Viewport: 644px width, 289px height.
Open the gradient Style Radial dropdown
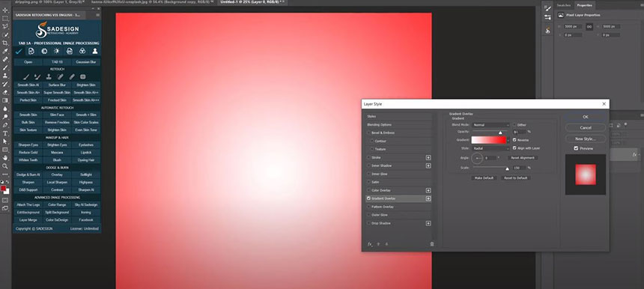(x=490, y=148)
